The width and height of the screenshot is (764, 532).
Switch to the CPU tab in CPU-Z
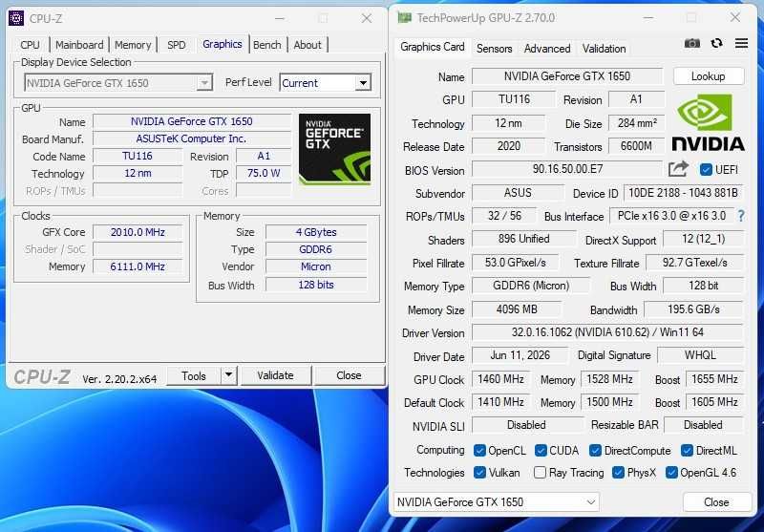30,45
